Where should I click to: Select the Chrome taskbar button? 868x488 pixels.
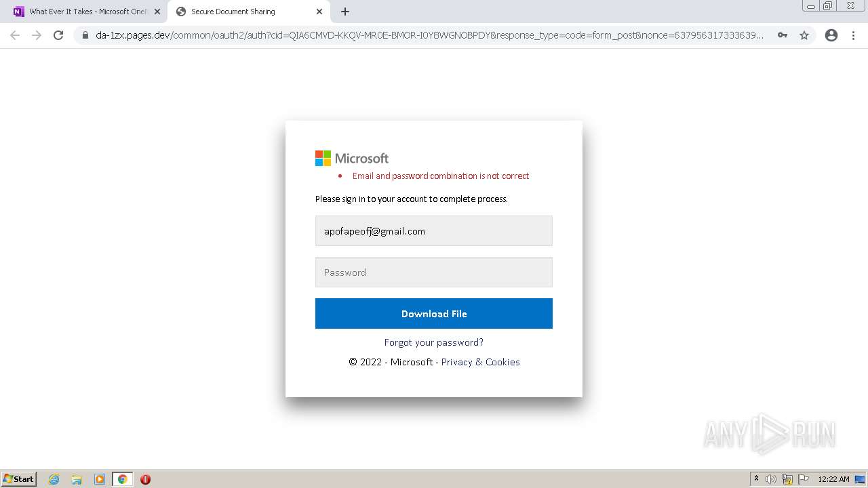122,479
